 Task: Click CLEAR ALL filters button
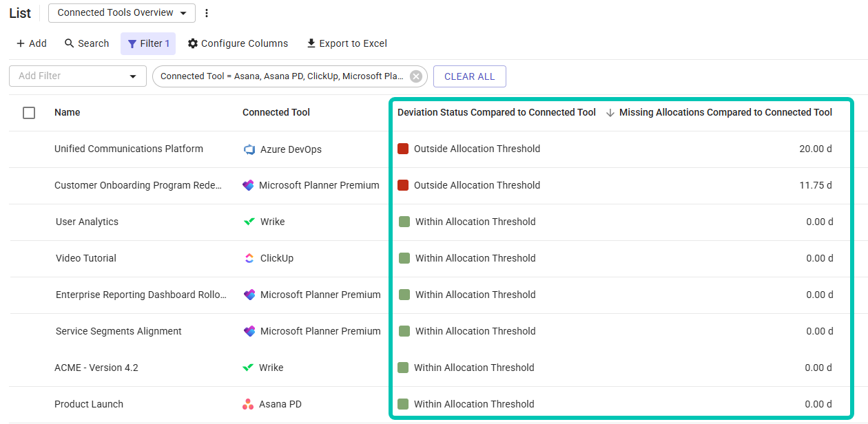click(x=470, y=76)
